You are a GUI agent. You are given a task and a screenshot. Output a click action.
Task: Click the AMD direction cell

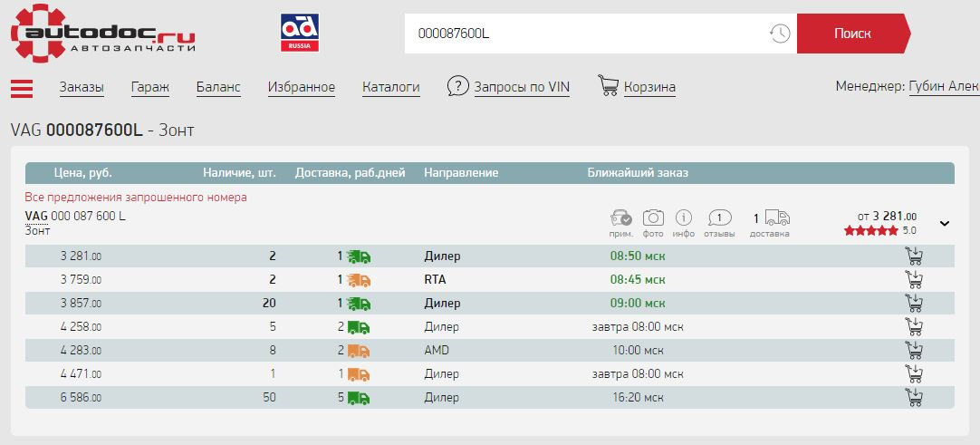437,351
